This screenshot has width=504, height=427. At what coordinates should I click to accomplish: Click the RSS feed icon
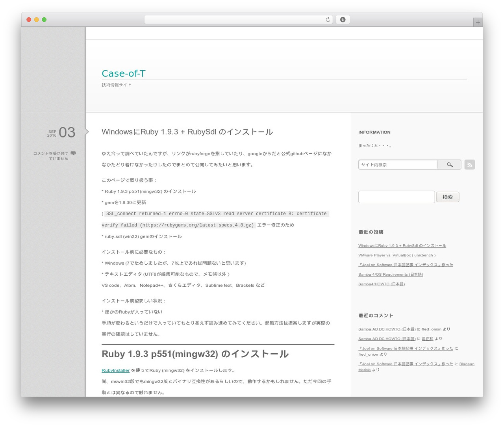coord(469,165)
